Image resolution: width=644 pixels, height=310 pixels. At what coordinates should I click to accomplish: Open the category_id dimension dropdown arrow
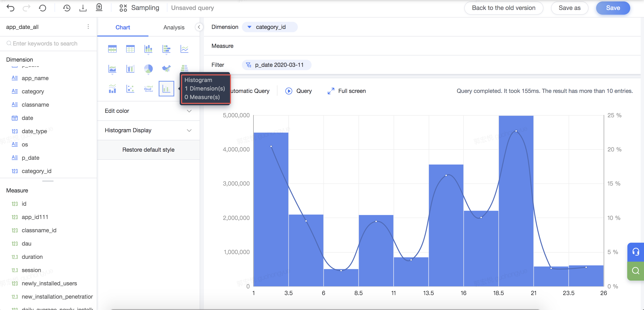249,27
